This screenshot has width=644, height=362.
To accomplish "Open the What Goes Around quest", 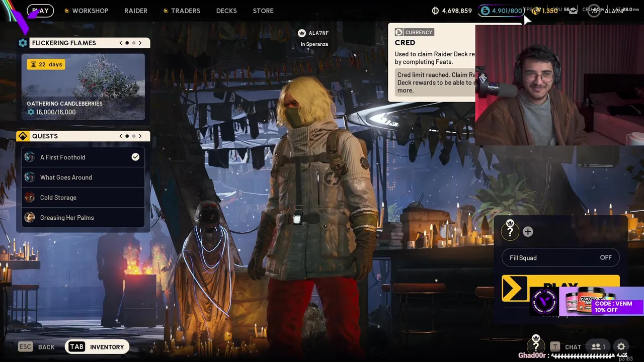I will pos(83,177).
